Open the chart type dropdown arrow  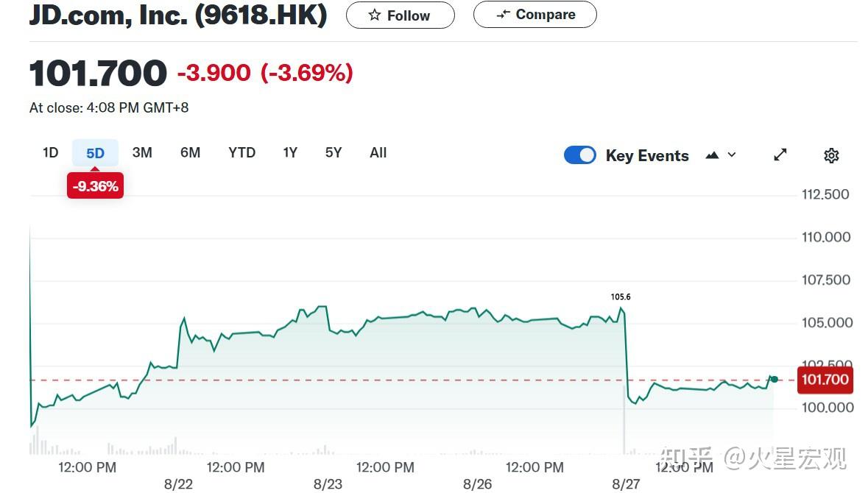point(732,155)
